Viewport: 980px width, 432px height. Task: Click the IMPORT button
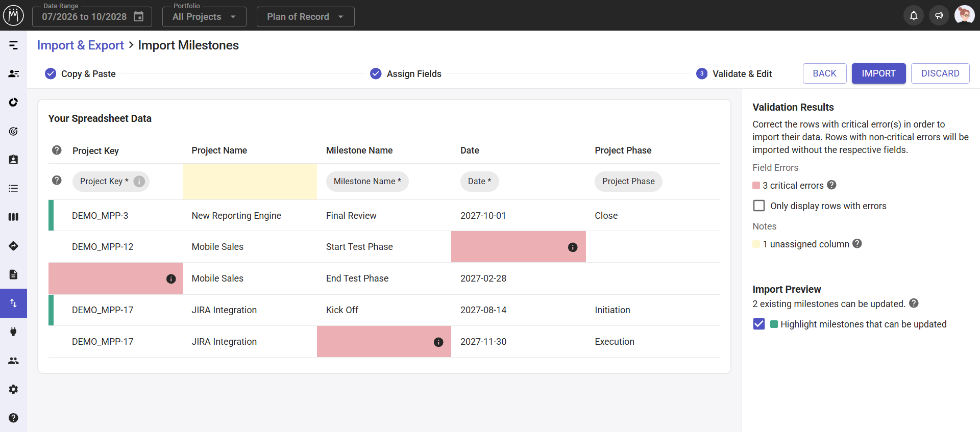(878, 73)
